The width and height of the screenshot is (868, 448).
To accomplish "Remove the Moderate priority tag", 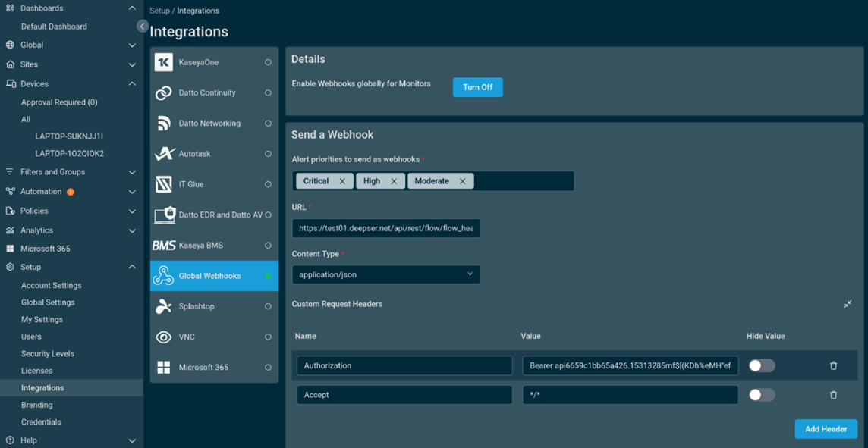I will coord(462,181).
